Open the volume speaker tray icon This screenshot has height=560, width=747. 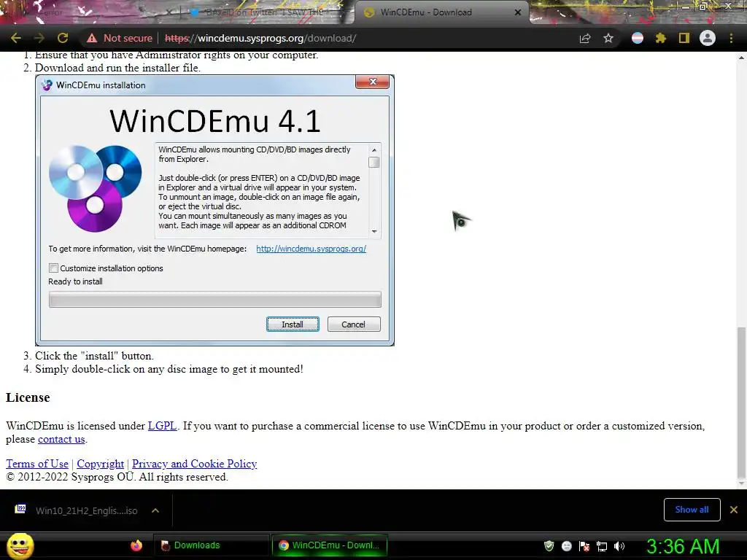(619, 546)
